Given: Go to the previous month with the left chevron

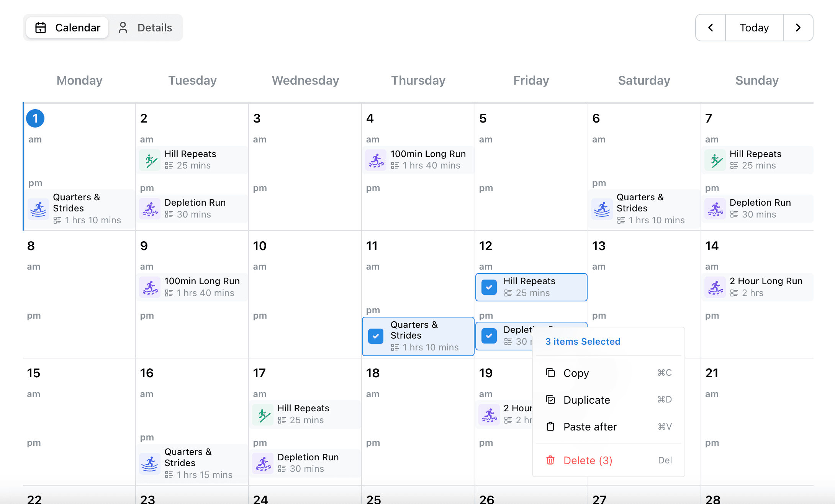Looking at the screenshot, I should pyautogui.click(x=710, y=27).
